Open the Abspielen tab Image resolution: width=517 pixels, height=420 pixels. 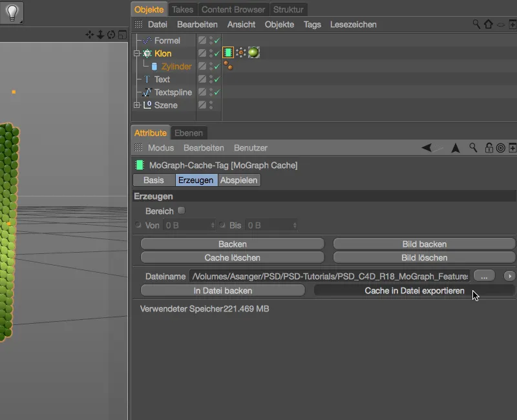point(238,180)
